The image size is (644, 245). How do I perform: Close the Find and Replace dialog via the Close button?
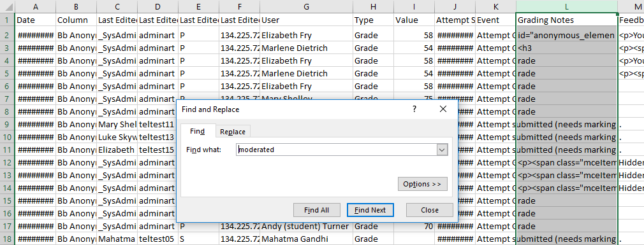pos(430,210)
